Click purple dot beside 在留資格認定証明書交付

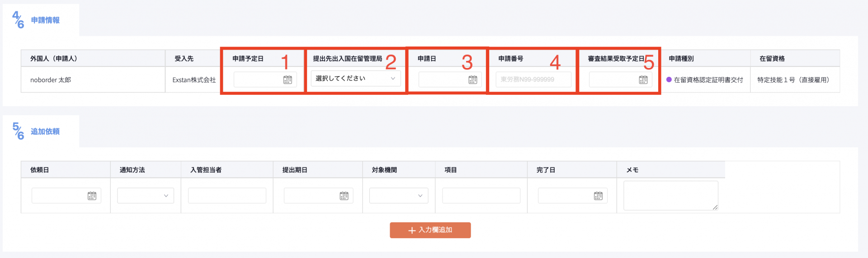[669, 80]
